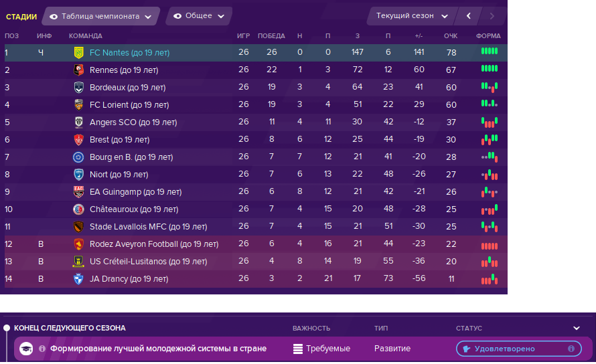Collapse the Конец следующего сезона section chevron
The width and height of the screenshot is (596, 364).
pos(576,329)
